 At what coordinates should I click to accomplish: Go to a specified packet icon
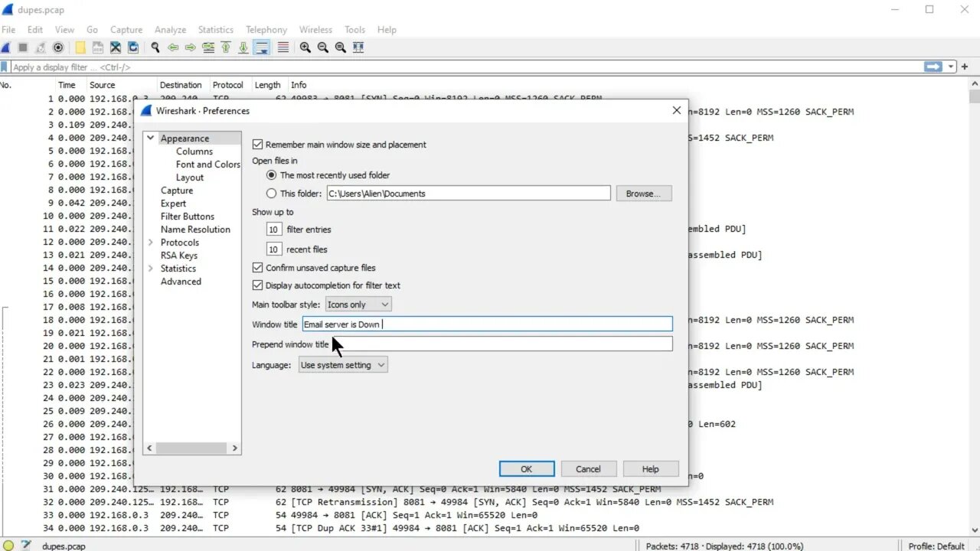(x=208, y=47)
